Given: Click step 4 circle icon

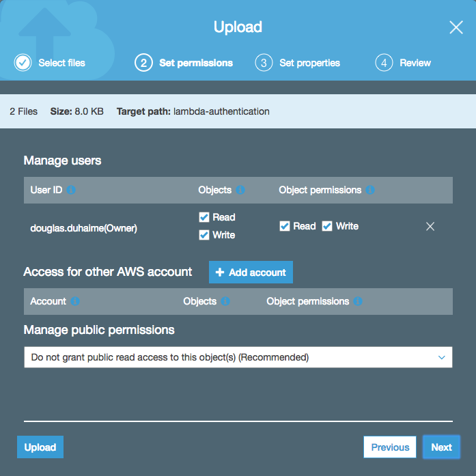Looking at the screenshot, I should click(384, 63).
